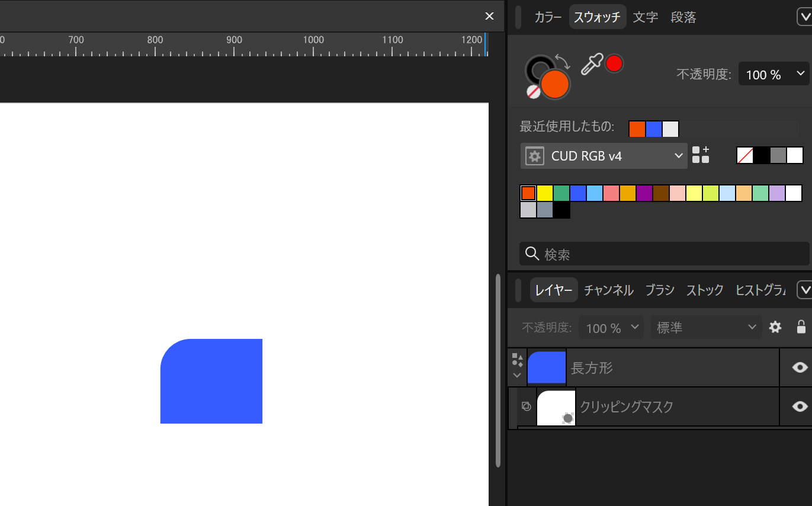
Task: Collapse the 長方形 layer chevron
Action: coord(517,374)
